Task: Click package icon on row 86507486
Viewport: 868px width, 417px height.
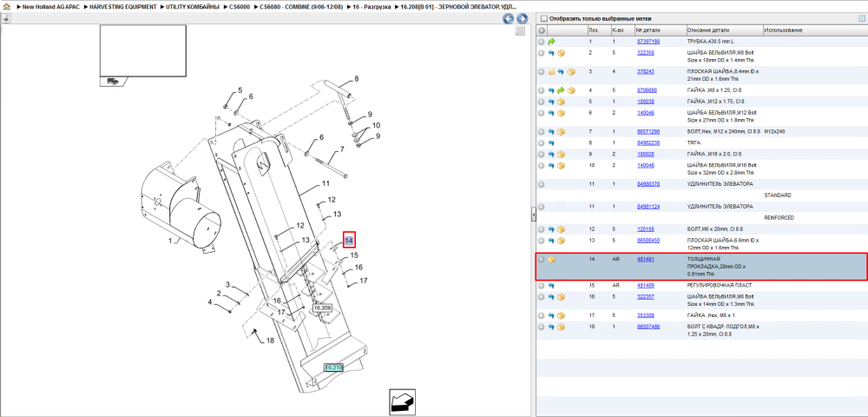Action: [x=561, y=327]
